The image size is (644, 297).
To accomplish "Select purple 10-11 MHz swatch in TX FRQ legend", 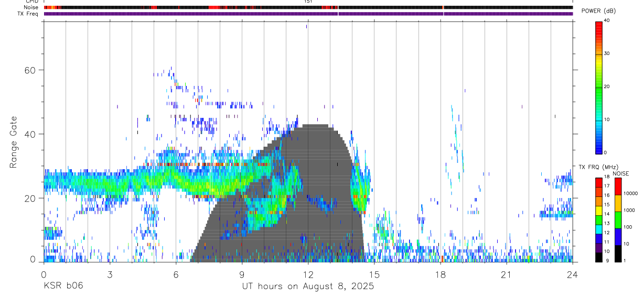I will [x=598, y=247].
